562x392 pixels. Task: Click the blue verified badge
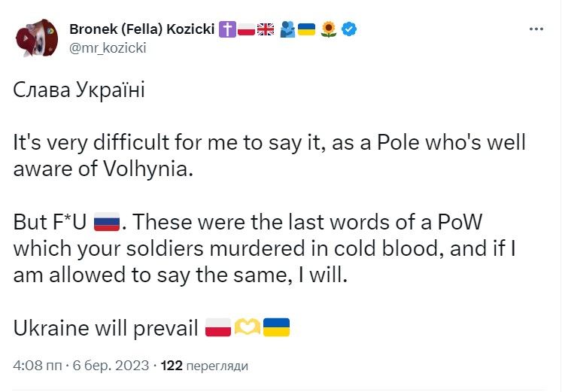349,29
